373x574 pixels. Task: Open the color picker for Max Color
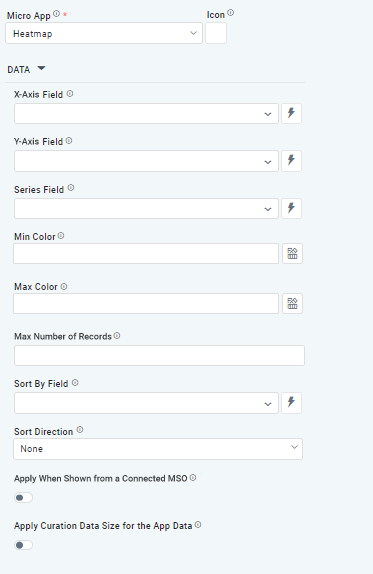tap(292, 303)
